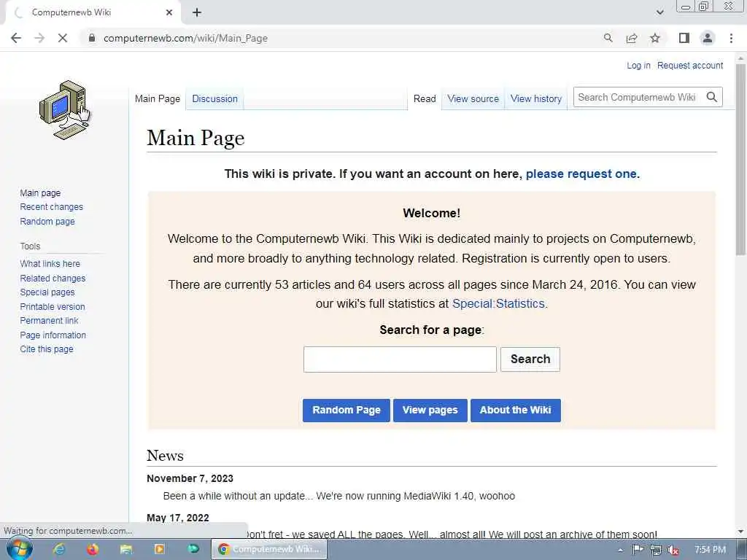This screenshot has width=747, height=560.
Task: Open the Recent changes sidebar link
Action: (52, 206)
